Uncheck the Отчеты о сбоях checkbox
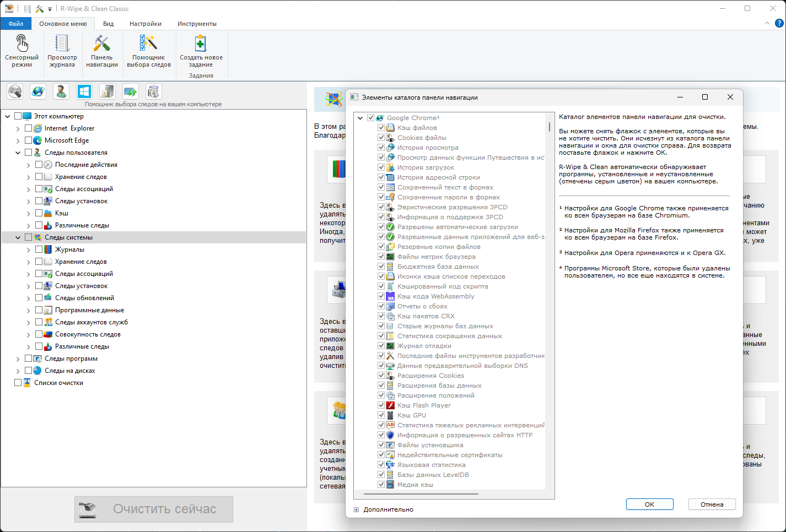Image resolution: width=786 pixels, height=532 pixels. pyautogui.click(x=381, y=306)
